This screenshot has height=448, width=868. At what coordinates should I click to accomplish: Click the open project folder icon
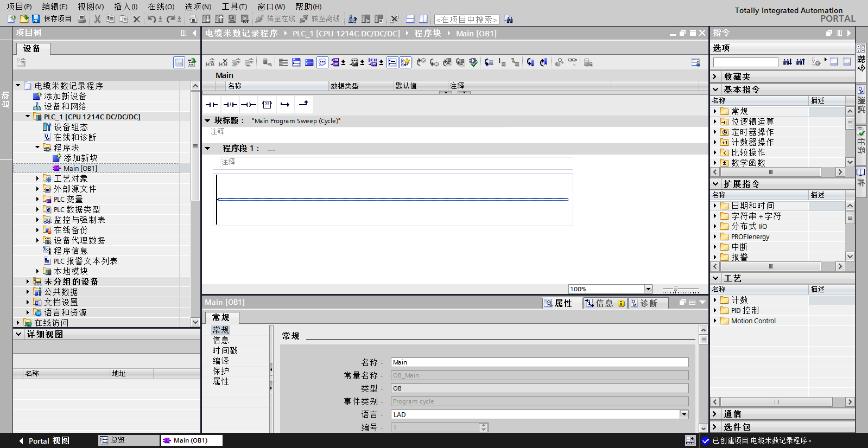(24, 19)
